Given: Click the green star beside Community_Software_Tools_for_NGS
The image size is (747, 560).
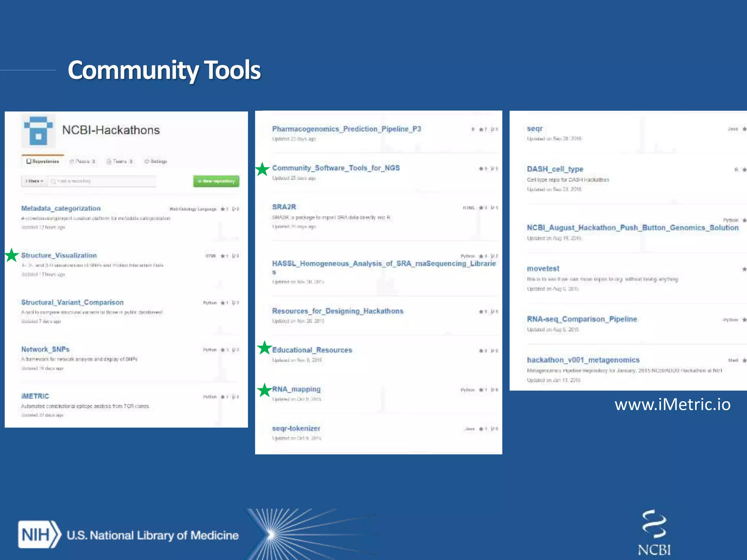Looking at the screenshot, I should [x=262, y=169].
